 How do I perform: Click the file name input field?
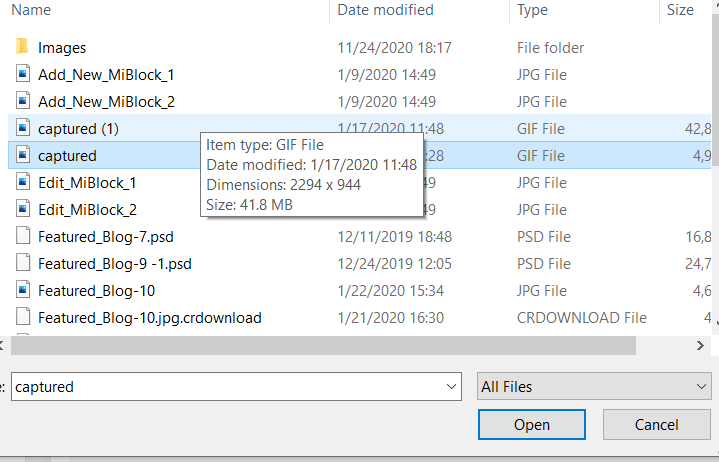pyautogui.click(x=228, y=387)
